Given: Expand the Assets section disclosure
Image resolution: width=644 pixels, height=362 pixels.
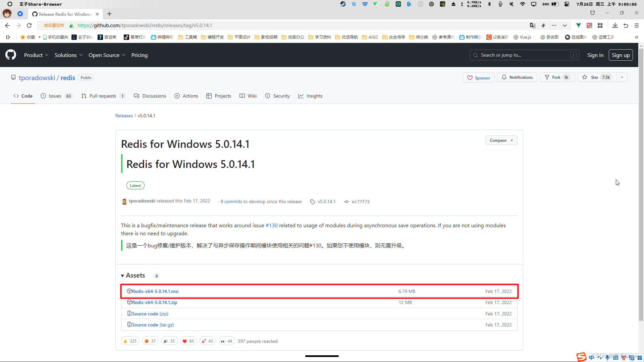Looking at the screenshot, I should [122, 276].
